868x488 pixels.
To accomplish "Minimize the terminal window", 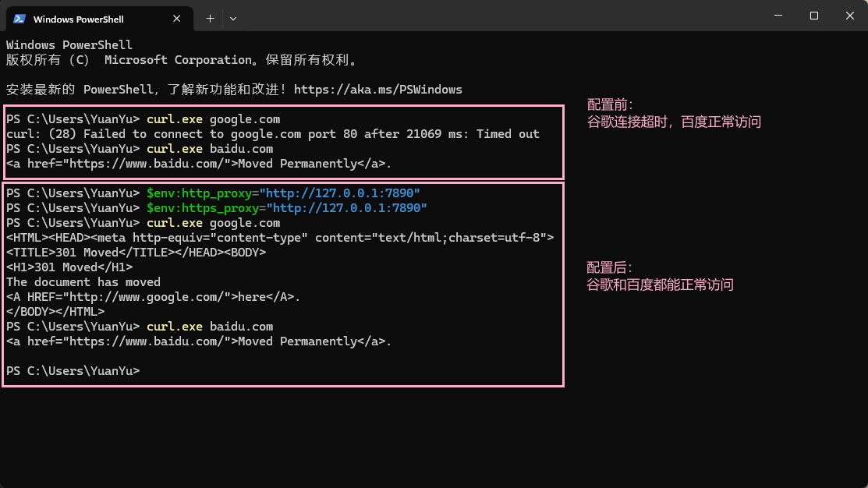I will [778, 16].
